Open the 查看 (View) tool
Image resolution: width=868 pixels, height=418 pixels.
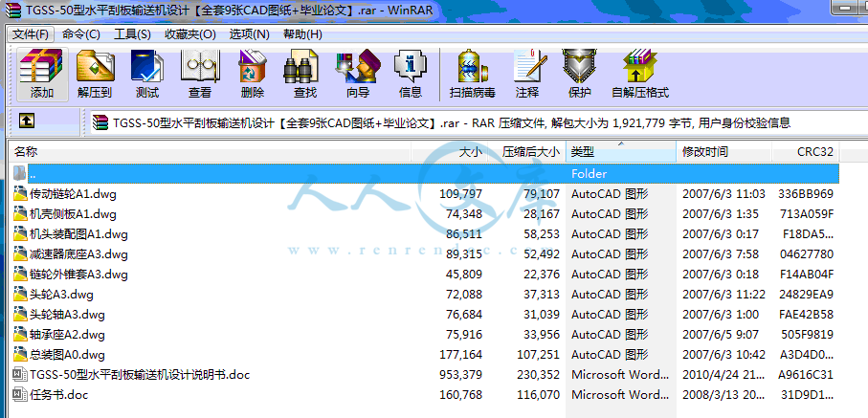200,75
